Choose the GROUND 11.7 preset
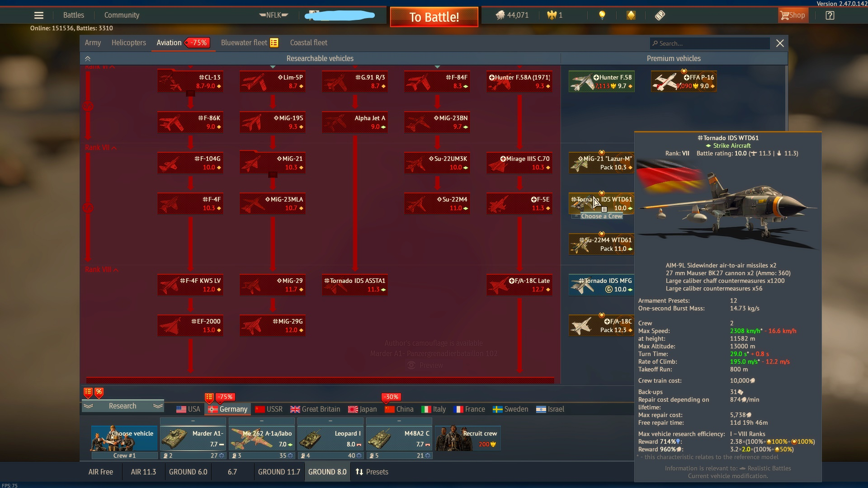Screen dimensions: 868x488 278,472
